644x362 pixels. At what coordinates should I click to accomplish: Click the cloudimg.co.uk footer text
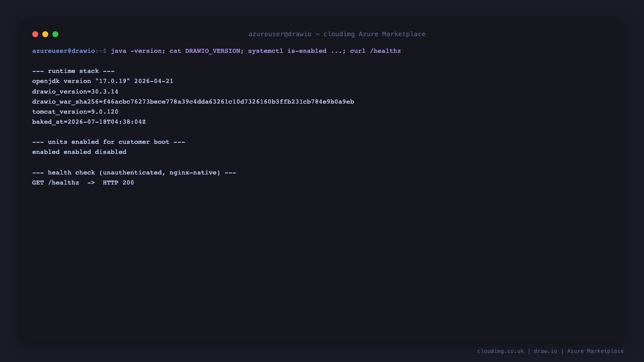click(501, 351)
